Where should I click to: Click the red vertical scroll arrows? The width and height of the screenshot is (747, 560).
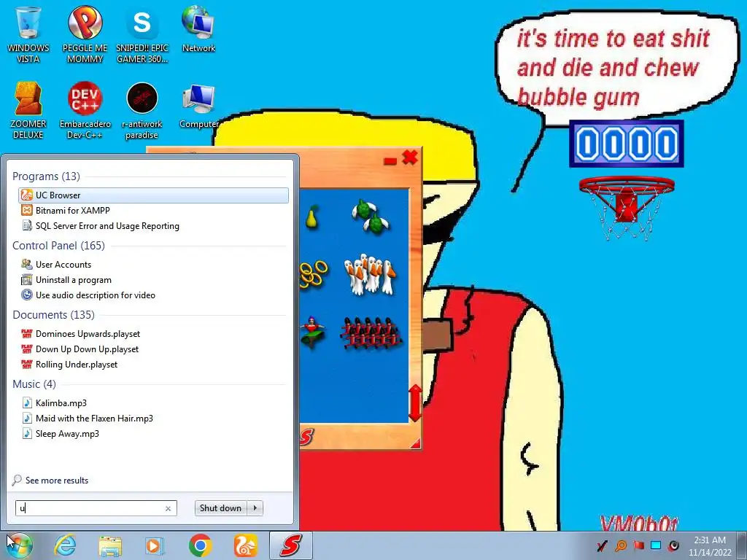[x=415, y=402]
